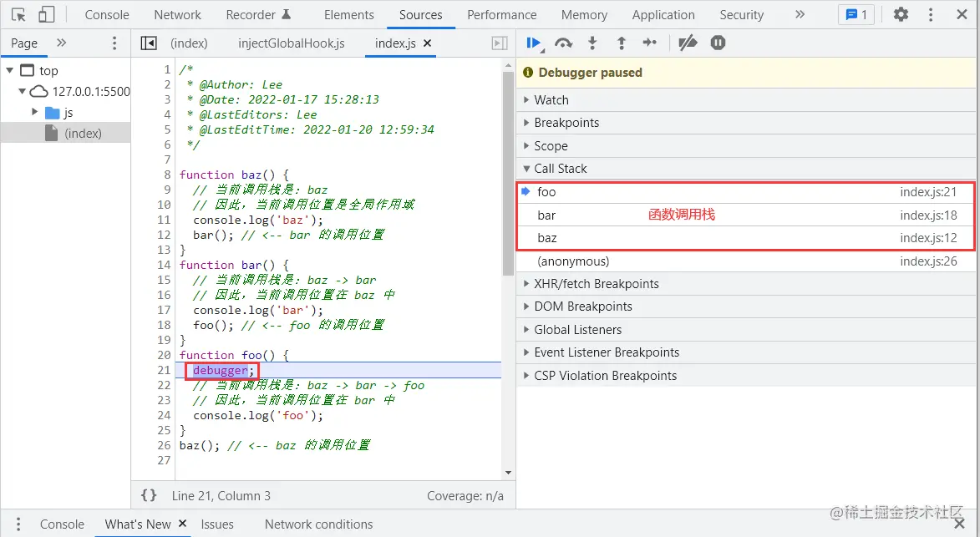Activate the inspect element picker icon
Viewport: 980px width, 537px height.
click(18, 14)
